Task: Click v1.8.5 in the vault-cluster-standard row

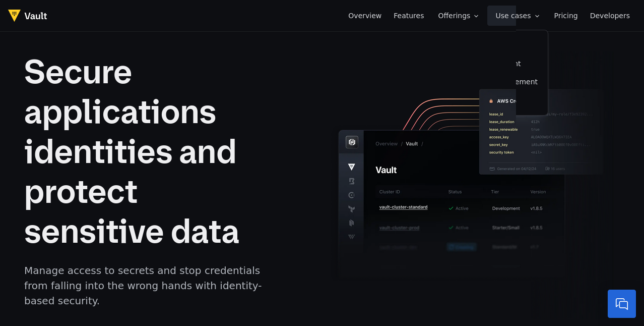Action: click(536, 208)
